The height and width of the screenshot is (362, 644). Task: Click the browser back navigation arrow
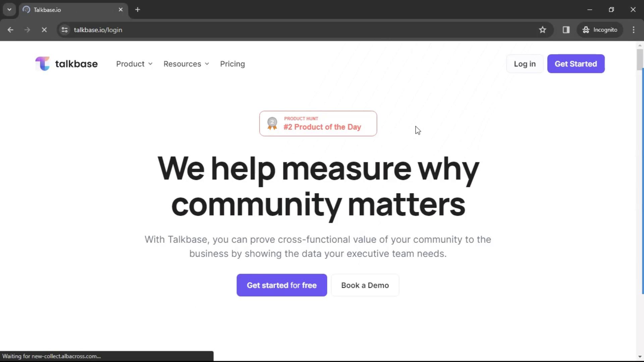click(11, 29)
